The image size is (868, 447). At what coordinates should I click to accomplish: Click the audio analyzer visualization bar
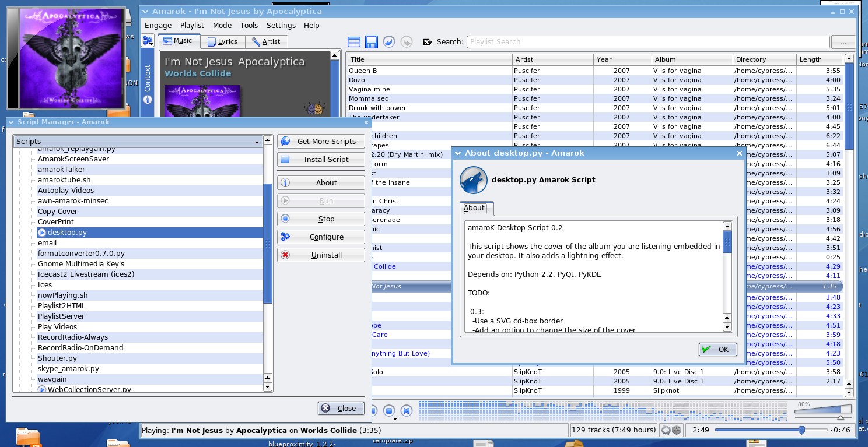pyautogui.click(x=604, y=410)
